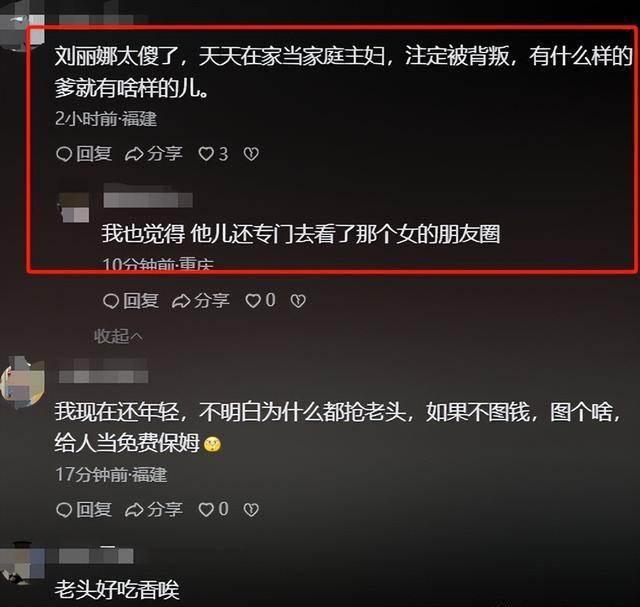Open avatar of the 免费保姆 commenter

coord(22,382)
